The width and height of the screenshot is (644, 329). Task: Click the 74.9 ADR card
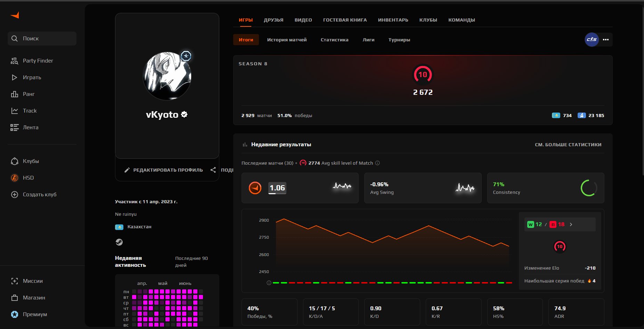click(576, 312)
